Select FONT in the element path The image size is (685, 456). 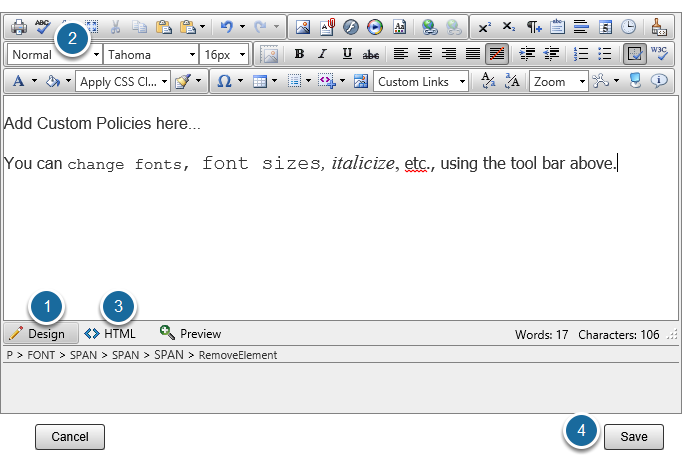coord(41,355)
